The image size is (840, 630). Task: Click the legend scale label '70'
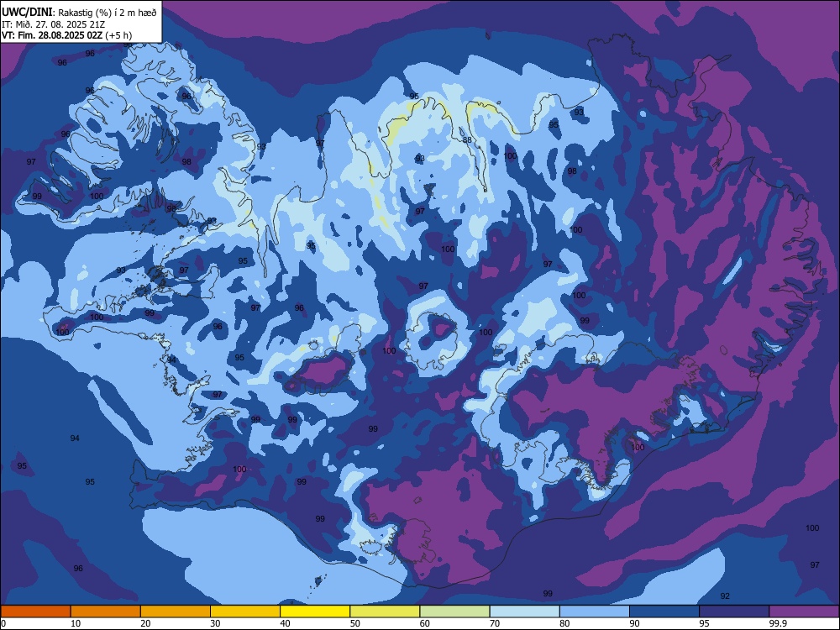pos(495,623)
